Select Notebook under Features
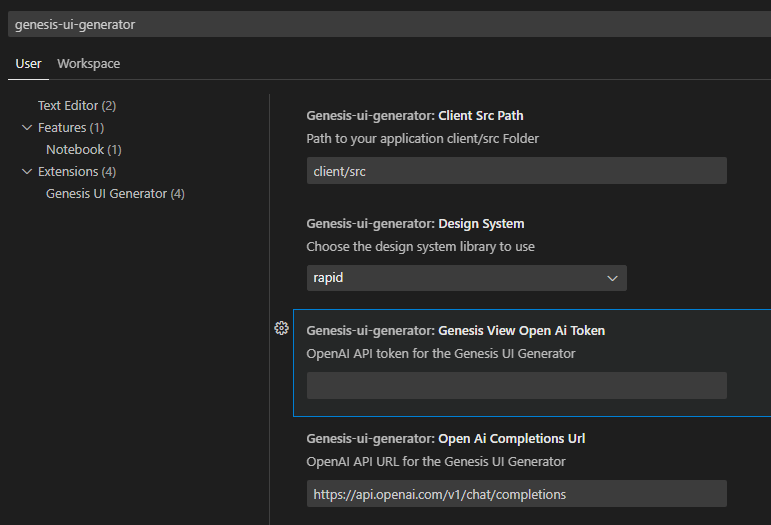 (84, 149)
